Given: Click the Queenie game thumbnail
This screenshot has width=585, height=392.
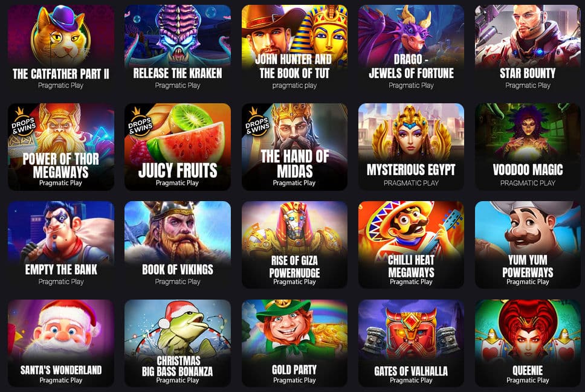Looking at the screenshot, I should pyautogui.click(x=528, y=343).
